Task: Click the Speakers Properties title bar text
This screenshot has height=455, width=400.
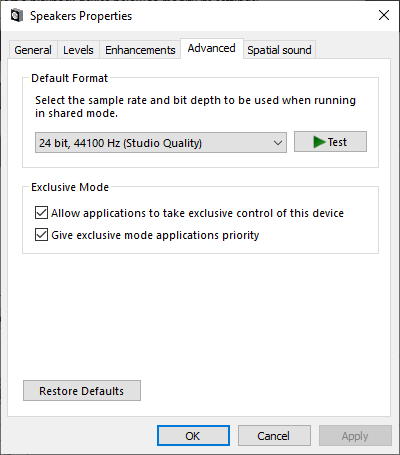Action: click(x=81, y=16)
